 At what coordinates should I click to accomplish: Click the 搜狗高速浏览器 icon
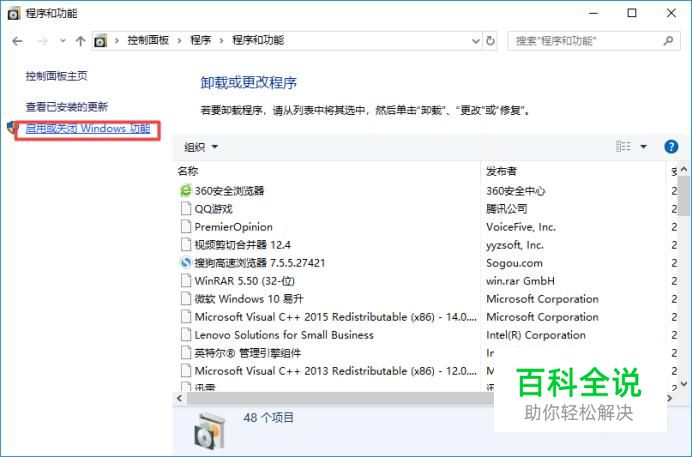click(x=186, y=263)
